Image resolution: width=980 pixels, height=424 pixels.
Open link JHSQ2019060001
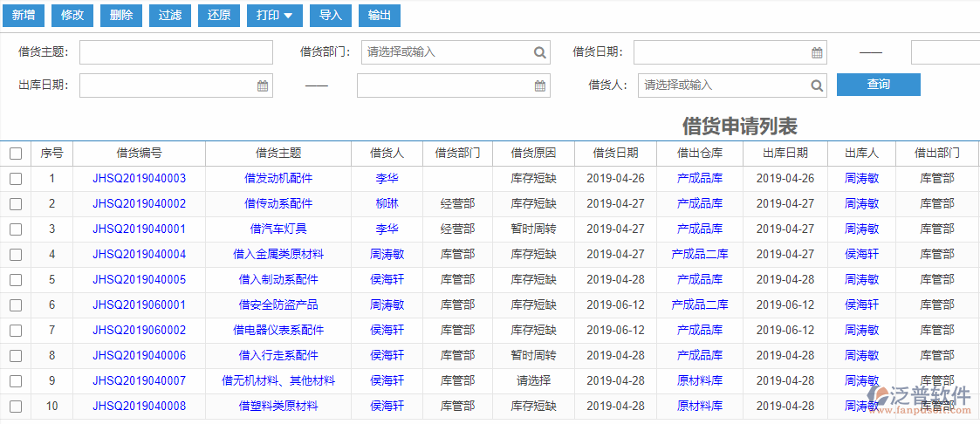(140, 305)
